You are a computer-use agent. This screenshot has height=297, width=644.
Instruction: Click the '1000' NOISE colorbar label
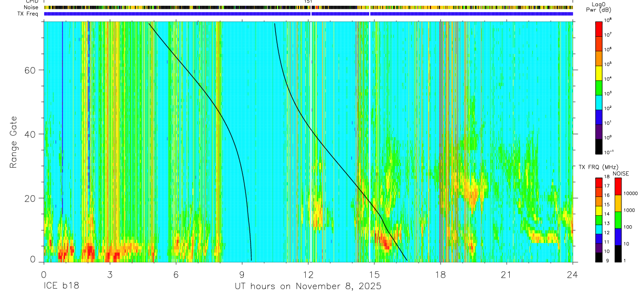click(x=630, y=210)
